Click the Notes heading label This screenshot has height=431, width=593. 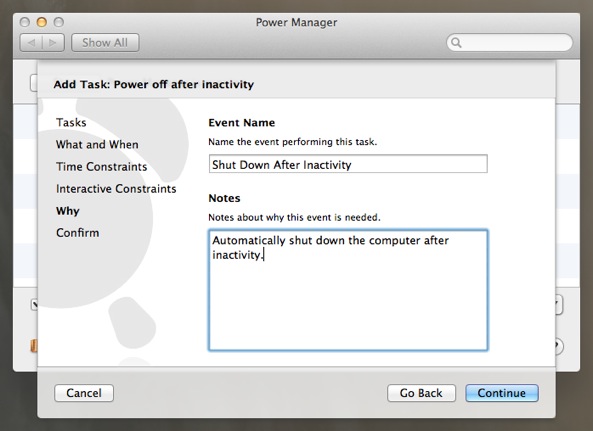coord(224,198)
